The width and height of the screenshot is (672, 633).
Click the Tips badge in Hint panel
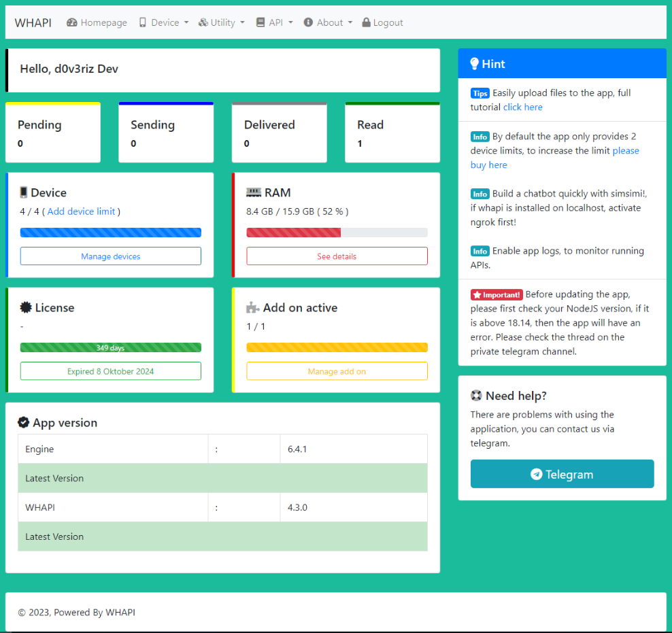tap(480, 93)
